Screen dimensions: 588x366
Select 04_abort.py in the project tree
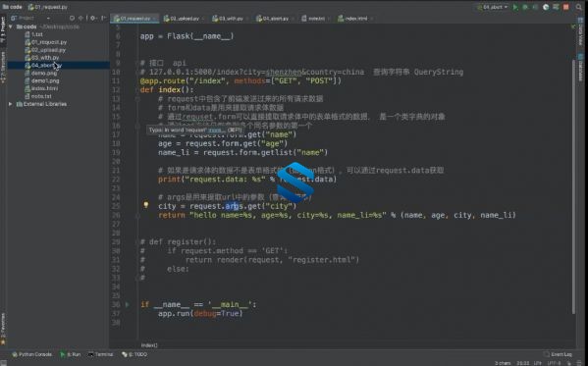point(43,65)
